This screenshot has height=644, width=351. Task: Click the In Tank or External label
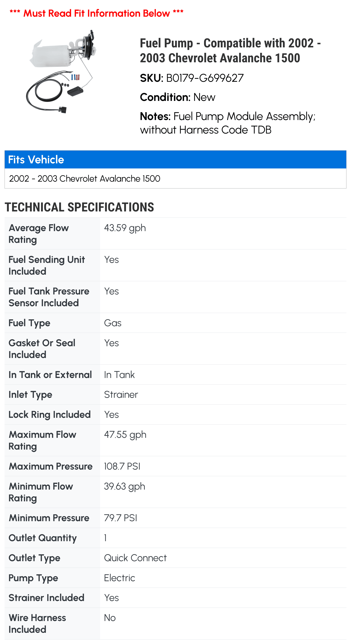point(50,374)
